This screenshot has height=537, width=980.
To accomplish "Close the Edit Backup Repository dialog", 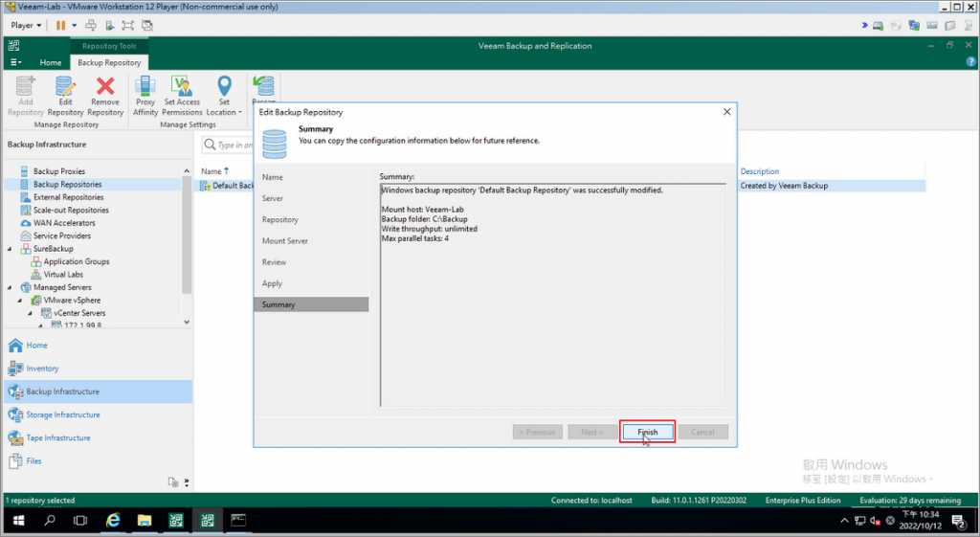I will [727, 112].
